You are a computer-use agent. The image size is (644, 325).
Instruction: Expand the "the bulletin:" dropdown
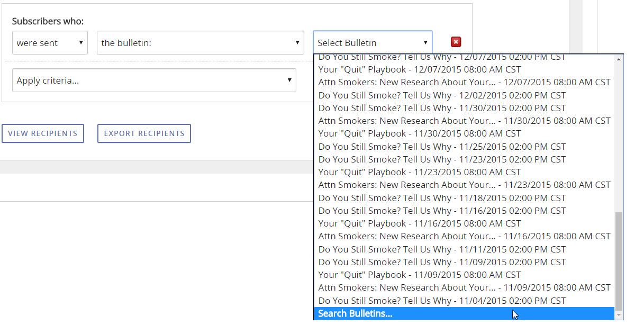[200, 43]
